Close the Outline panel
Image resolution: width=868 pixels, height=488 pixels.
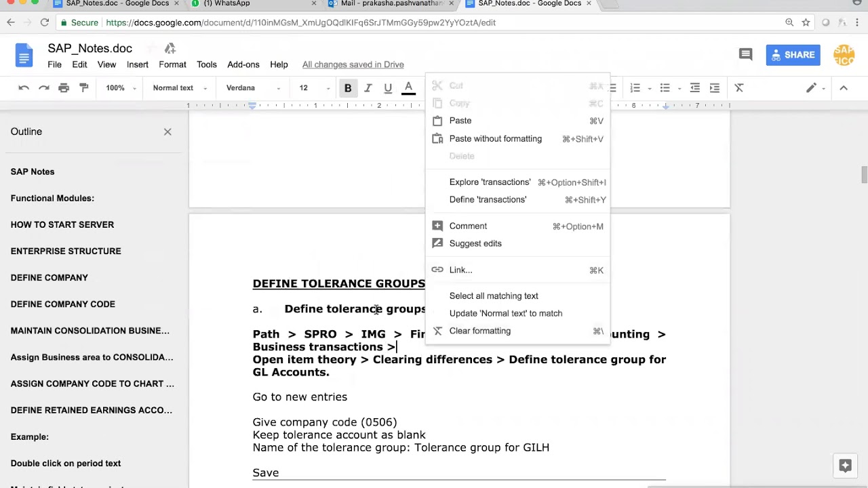(167, 131)
